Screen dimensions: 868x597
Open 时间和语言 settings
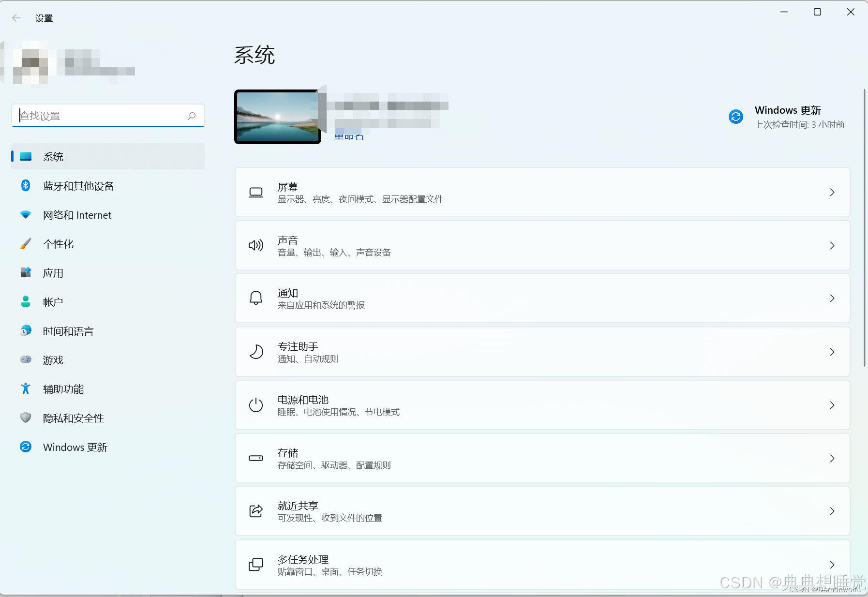(108, 330)
